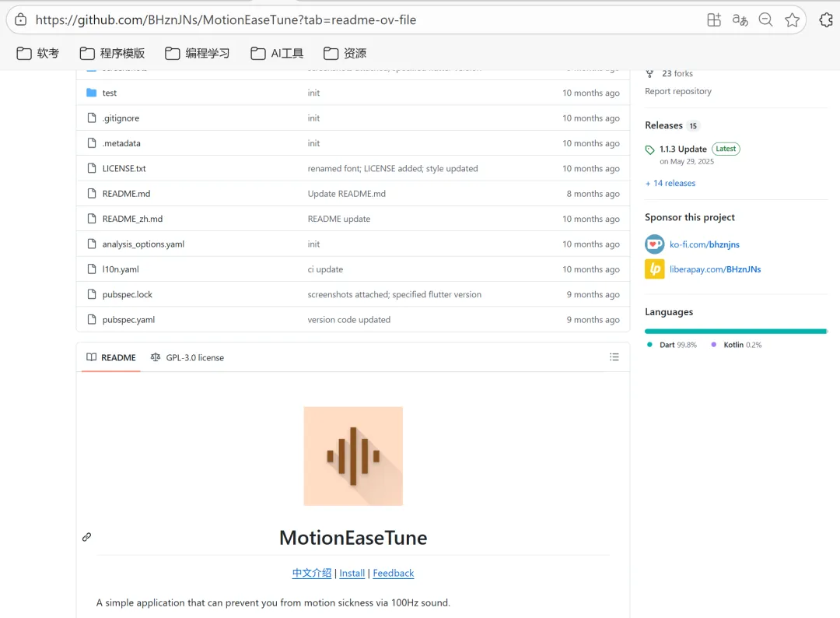The image size is (840, 618).
Task: Open the LICENSE.txt file
Action: (124, 168)
